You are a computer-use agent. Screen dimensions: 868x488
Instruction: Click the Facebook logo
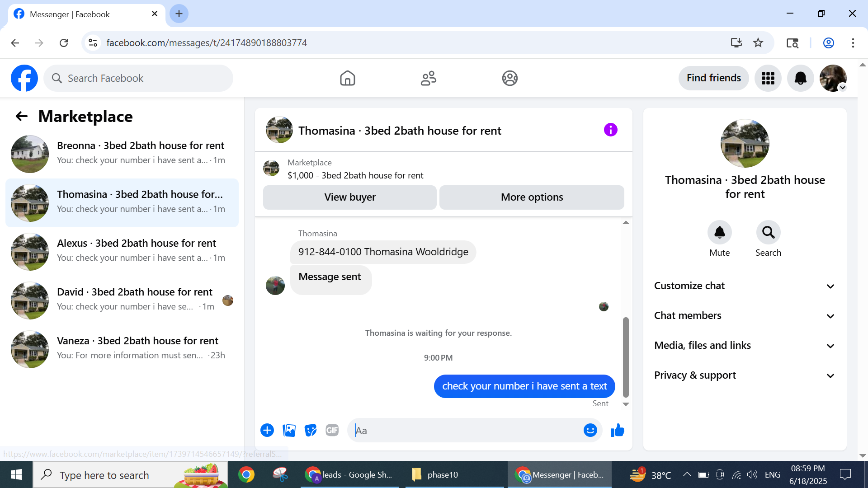(x=24, y=78)
